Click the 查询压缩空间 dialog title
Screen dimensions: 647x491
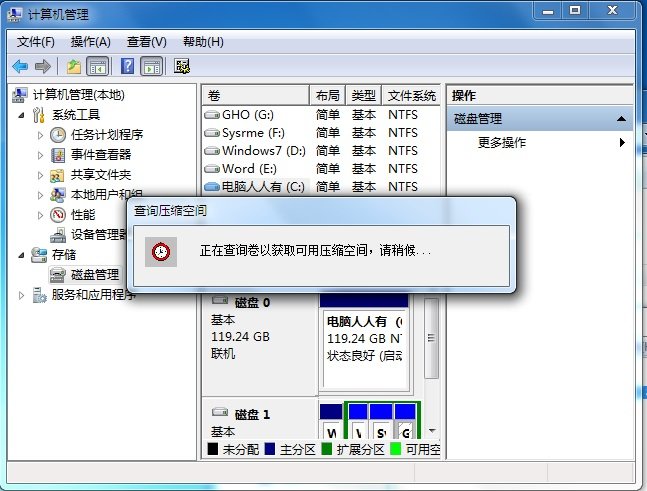[170, 211]
